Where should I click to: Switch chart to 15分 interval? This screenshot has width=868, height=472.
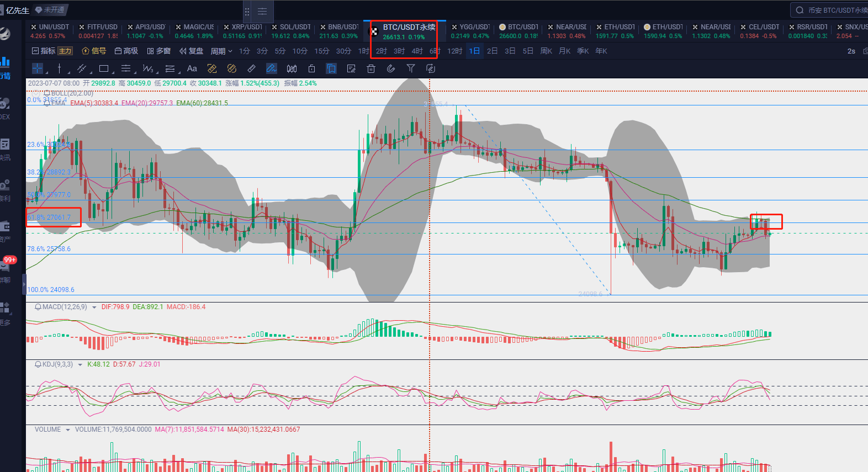point(322,51)
